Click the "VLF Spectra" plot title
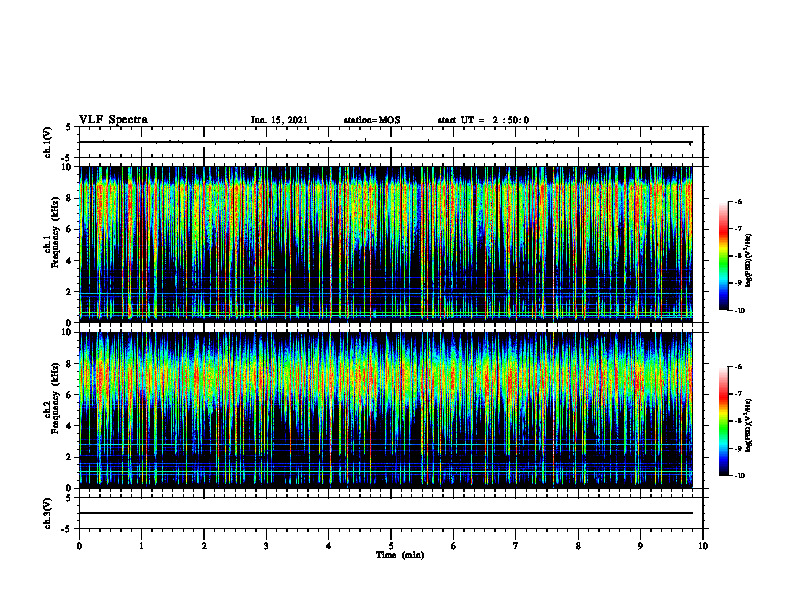792x612 pixels. point(113,120)
